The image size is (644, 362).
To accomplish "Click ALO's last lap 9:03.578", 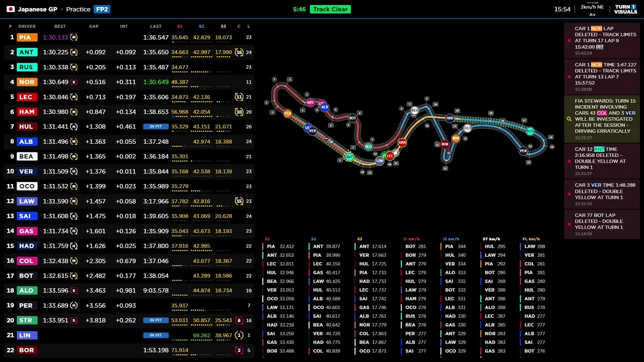I will pyautogui.click(x=155, y=291).
